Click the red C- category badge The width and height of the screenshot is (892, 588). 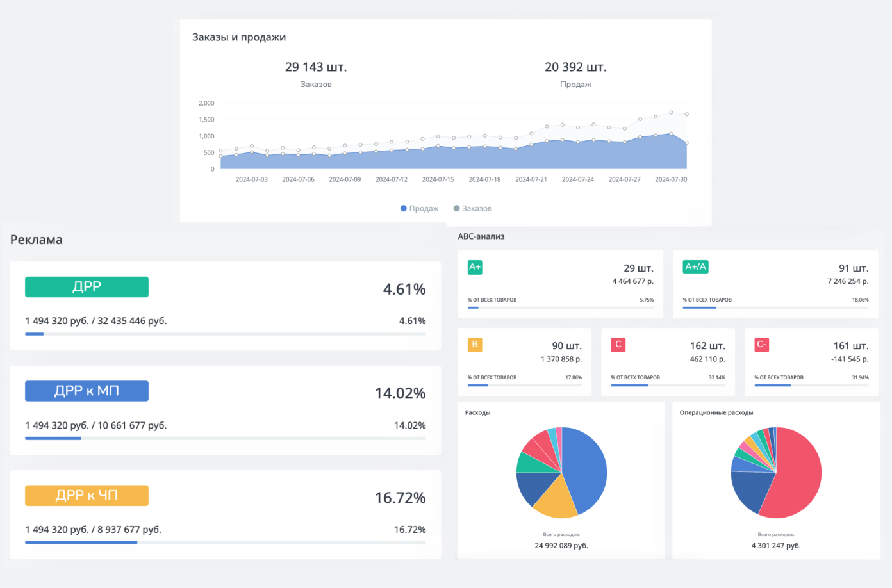pos(761,345)
